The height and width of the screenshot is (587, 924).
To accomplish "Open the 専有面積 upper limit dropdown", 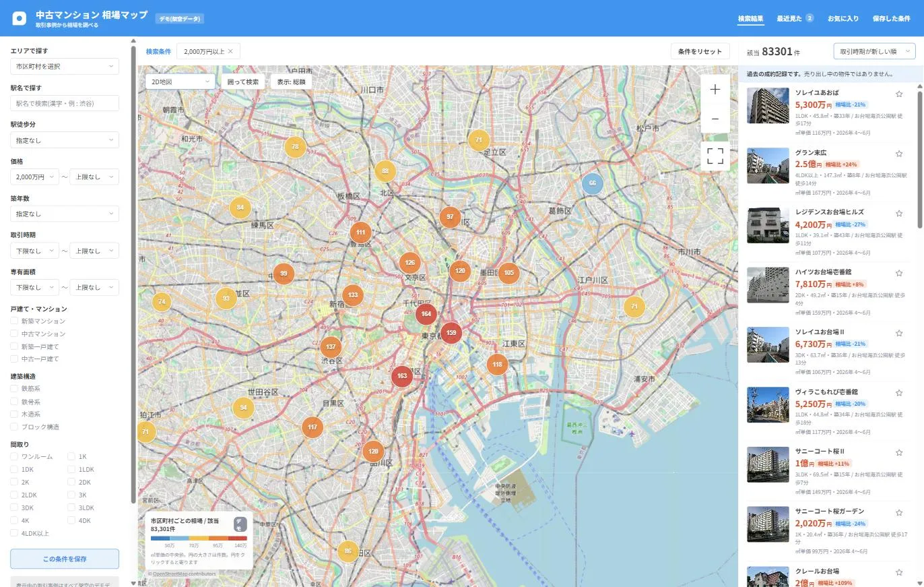I will [94, 288].
